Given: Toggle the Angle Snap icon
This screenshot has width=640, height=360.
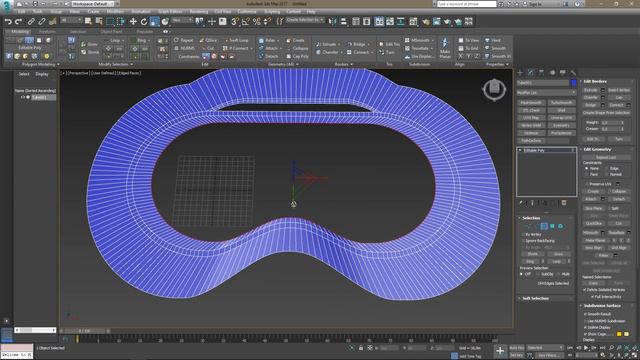Looking at the screenshot, I should pyautogui.click(x=246, y=21).
